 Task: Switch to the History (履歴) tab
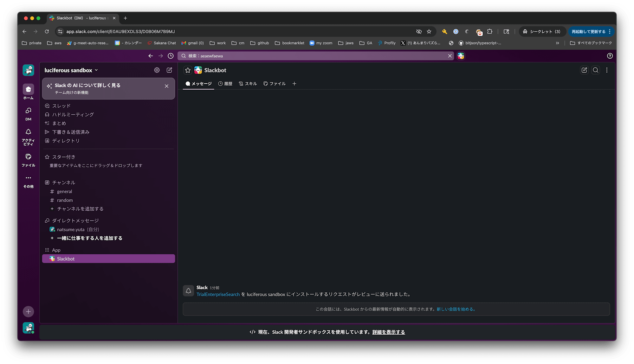pyautogui.click(x=225, y=84)
